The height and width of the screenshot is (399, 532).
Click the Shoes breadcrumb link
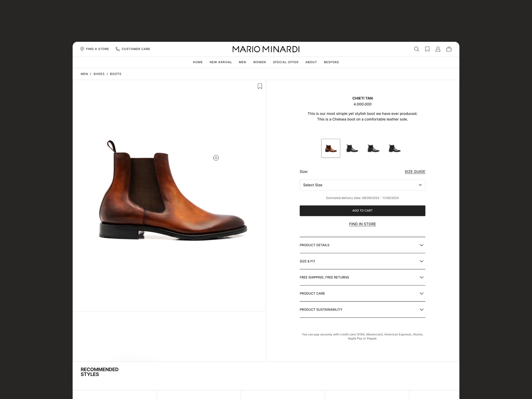[99, 74]
